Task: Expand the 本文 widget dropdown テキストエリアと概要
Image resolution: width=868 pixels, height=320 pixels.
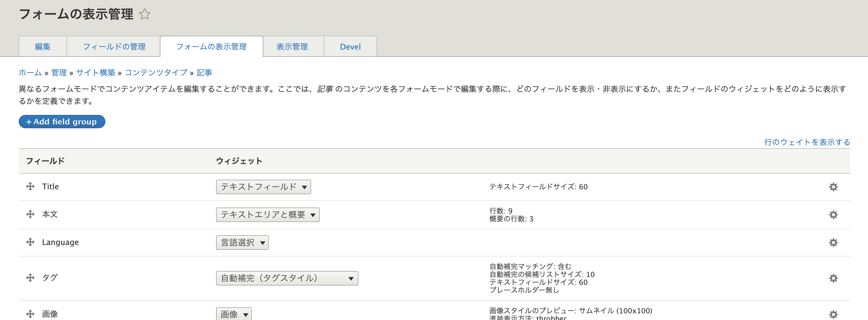Action: [268, 215]
